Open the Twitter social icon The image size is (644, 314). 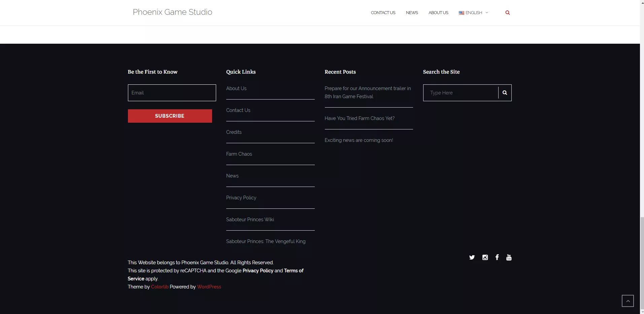point(472,258)
